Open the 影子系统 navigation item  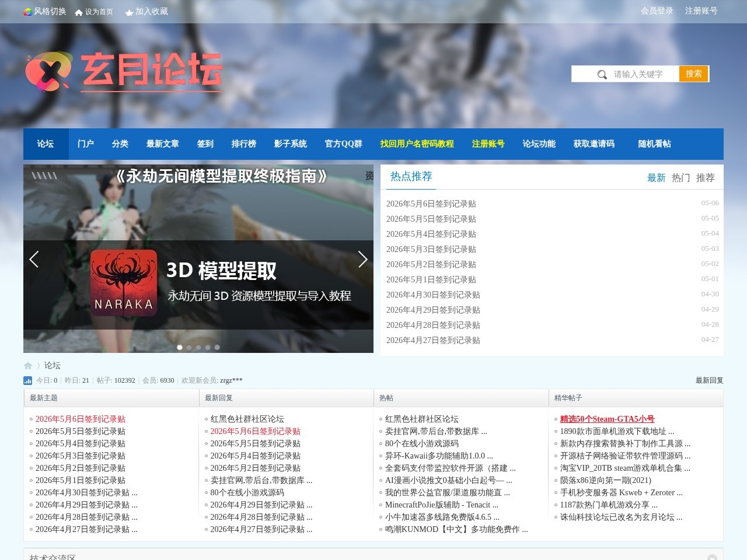click(291, 143)
